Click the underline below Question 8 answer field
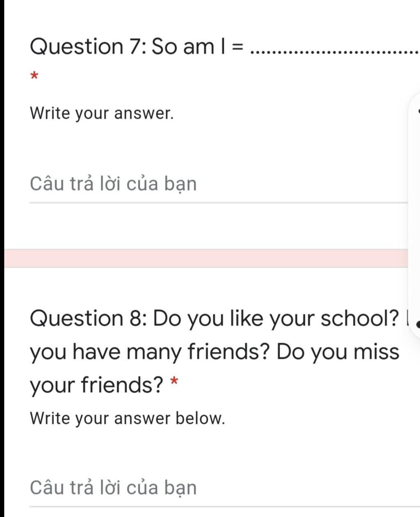420x517 pixels. point(224,507)
